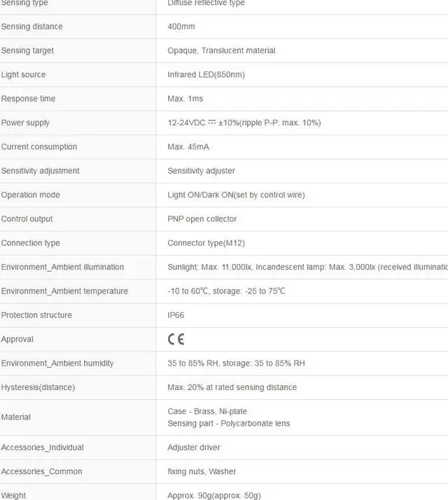Click the "fixing nuts, Washer" value

[202, 471]
